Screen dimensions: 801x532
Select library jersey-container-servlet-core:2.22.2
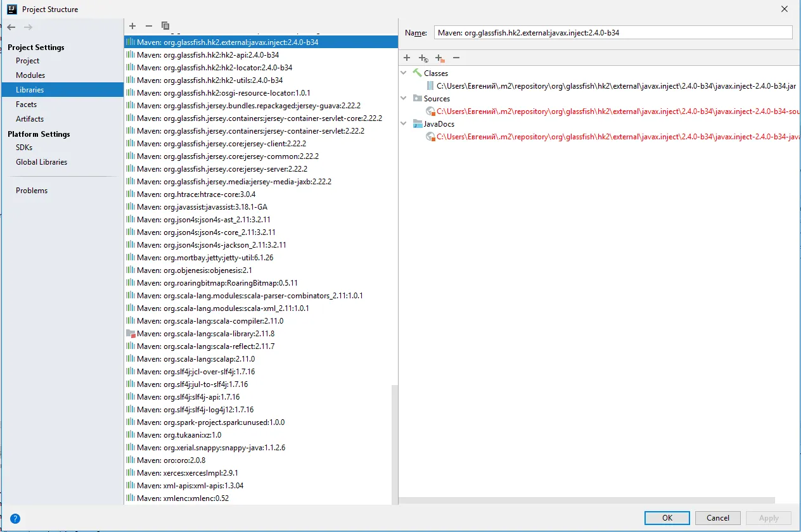(261, 118)
